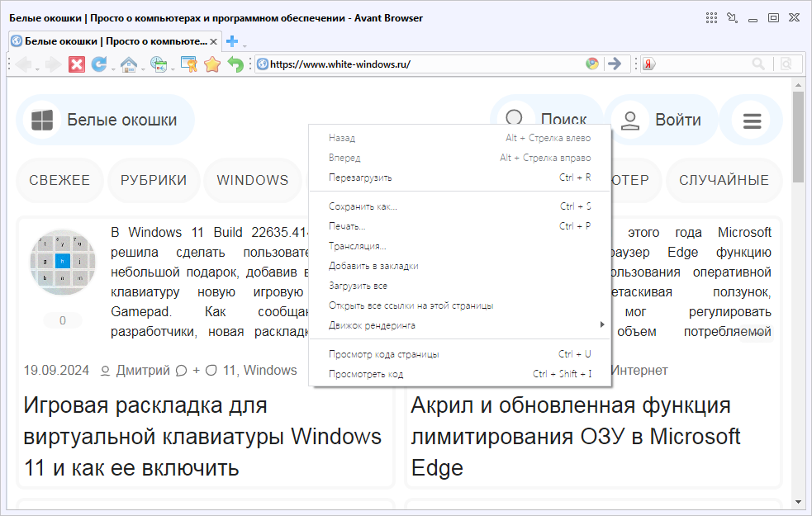Click the Chrome rendering engine icon
812x516 pixels.
coord(592,64)
